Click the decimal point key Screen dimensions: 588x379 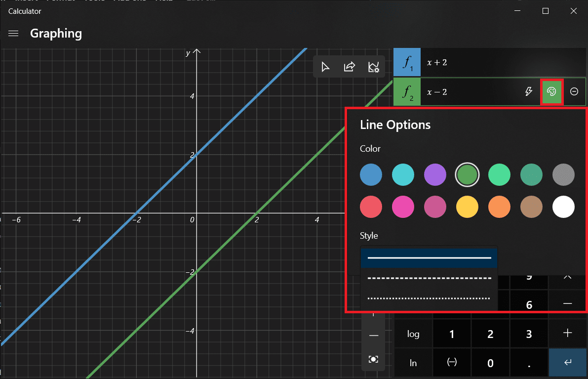coord(529,363)
